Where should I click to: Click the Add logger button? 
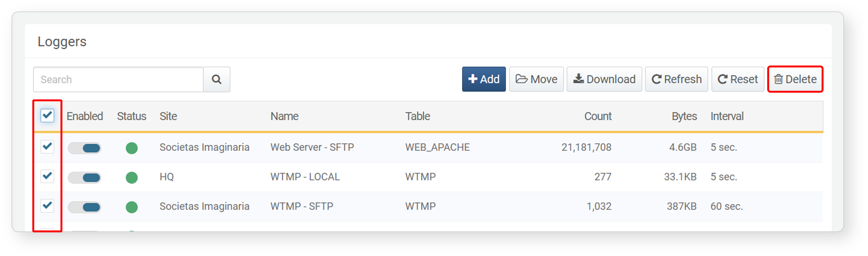(483, 79)
